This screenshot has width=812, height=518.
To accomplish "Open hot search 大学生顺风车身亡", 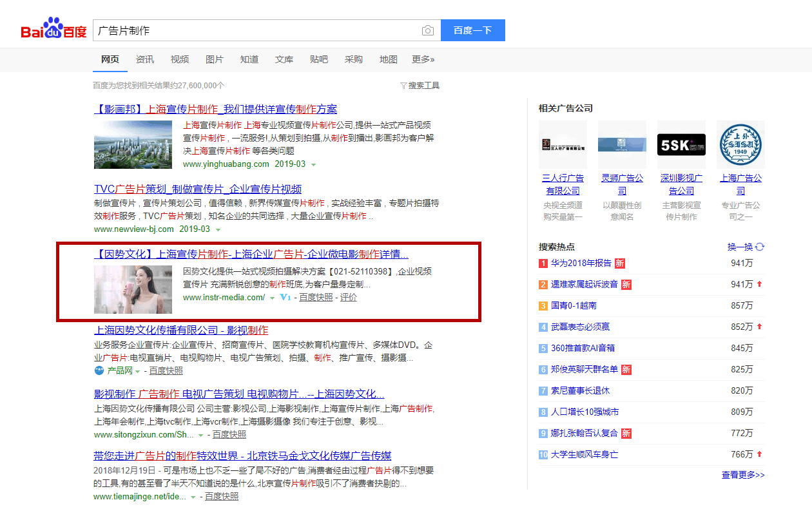I will (x=585, y=455).
